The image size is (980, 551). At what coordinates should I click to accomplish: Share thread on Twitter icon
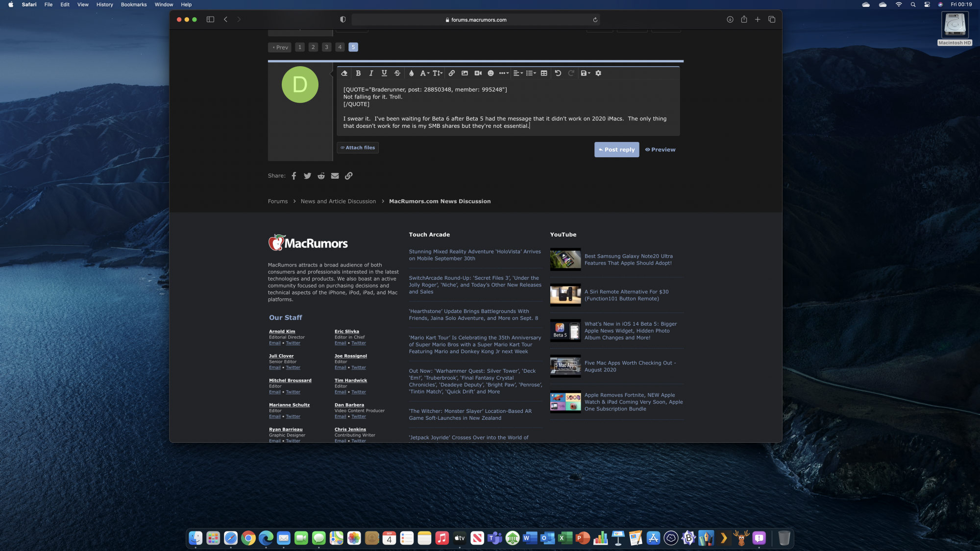coord(307,176)
